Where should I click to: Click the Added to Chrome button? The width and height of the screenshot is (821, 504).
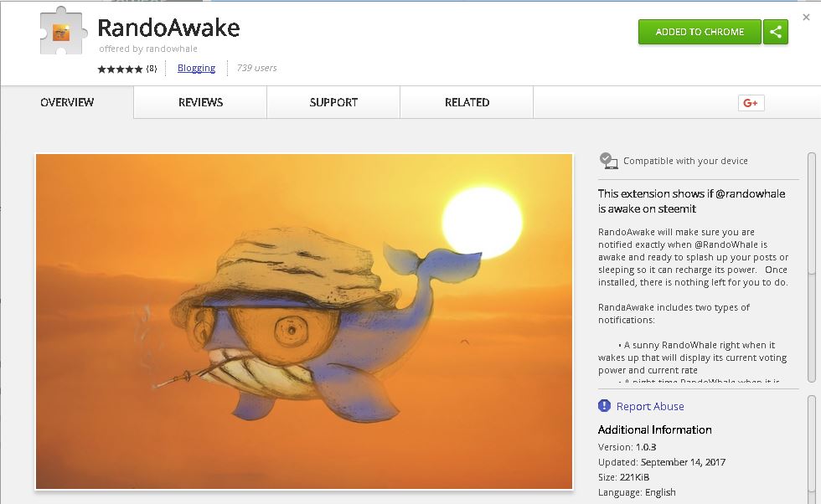click(x=700, y=32)
